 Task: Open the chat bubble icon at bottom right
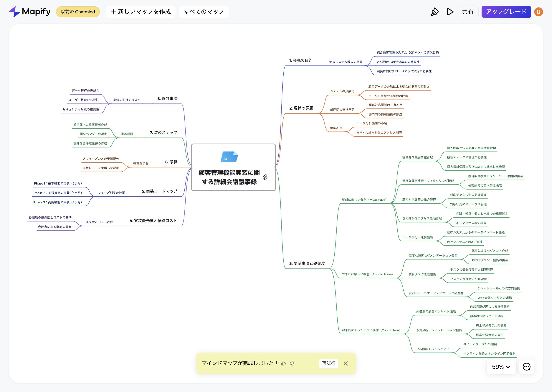526,367
